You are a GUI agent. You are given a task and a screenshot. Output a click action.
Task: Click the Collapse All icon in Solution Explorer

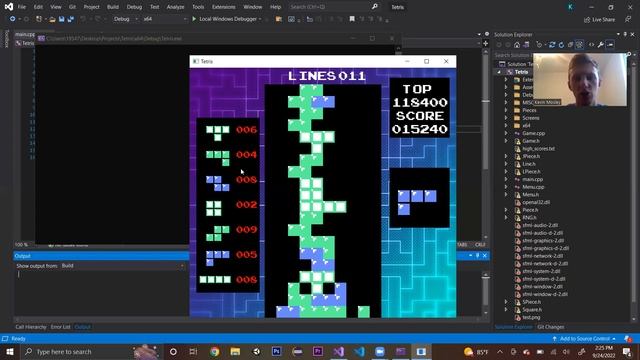(570, 45)
